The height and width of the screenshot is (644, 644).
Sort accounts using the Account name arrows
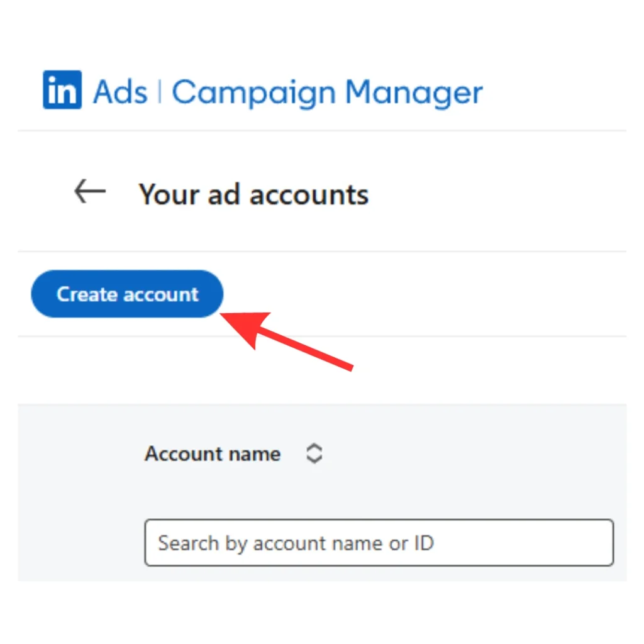314,453
